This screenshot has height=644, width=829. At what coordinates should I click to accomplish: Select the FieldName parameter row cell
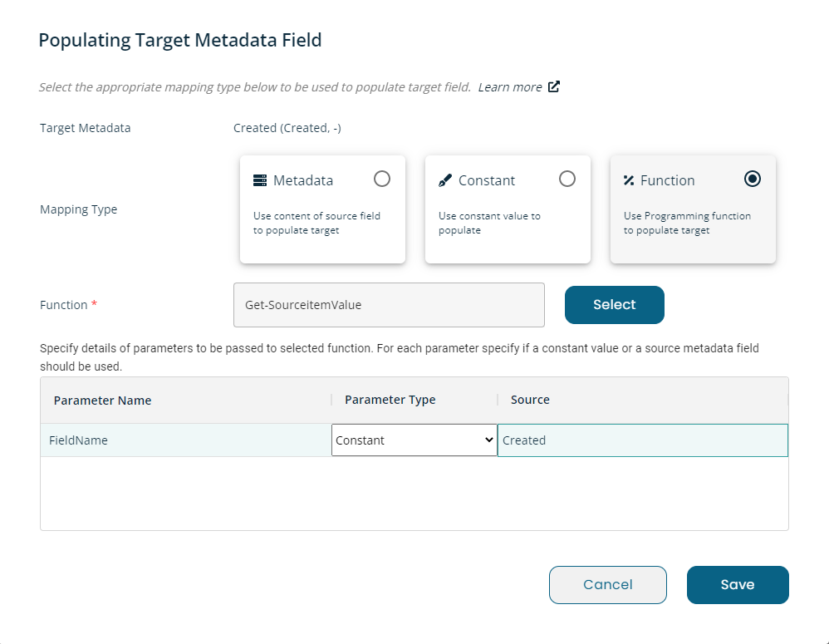(x=185, y=440)
